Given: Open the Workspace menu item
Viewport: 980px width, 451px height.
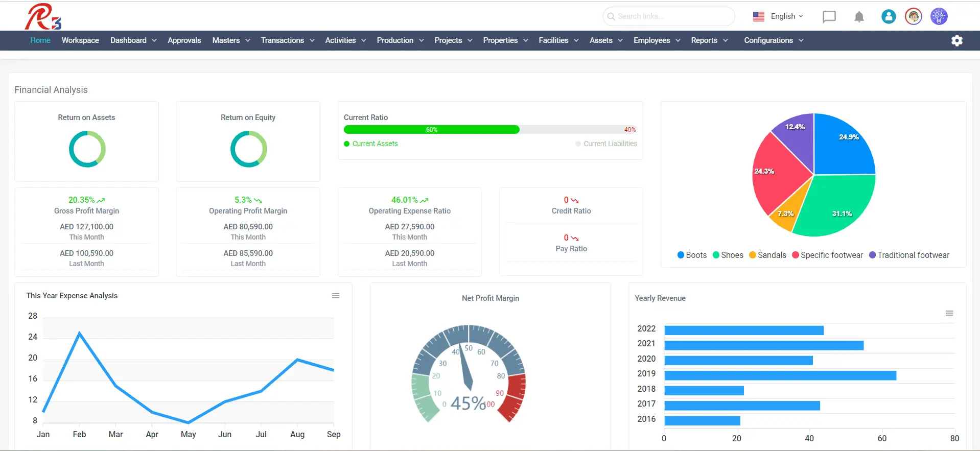Looking at the screenshot, I should click(x=80, y=40).
